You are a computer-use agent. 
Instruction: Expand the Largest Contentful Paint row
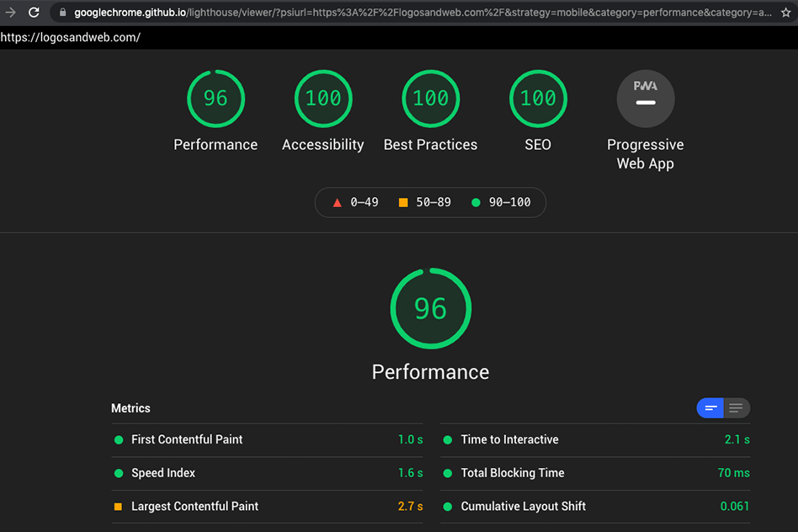tap(194, 507)
